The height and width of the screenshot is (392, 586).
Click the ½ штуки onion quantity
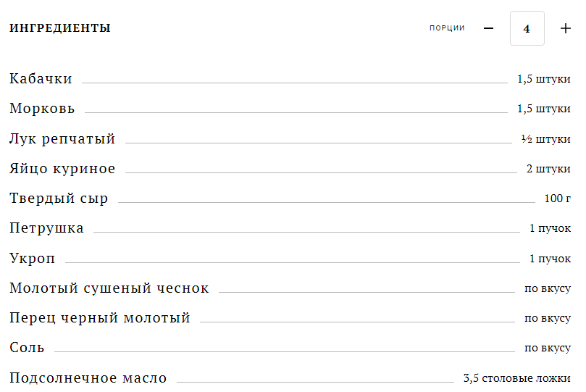(545, 139)
